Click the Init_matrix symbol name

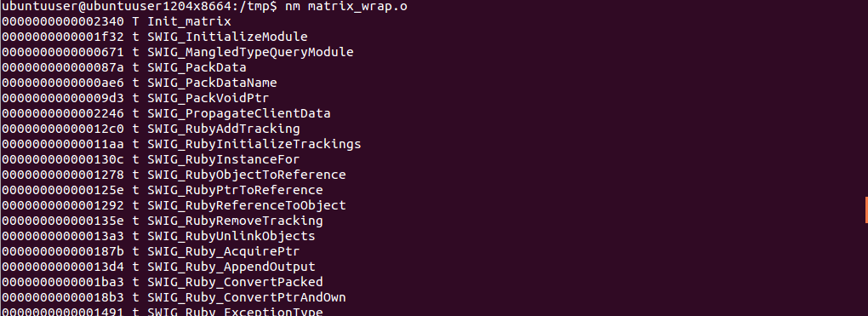point(189,21)
